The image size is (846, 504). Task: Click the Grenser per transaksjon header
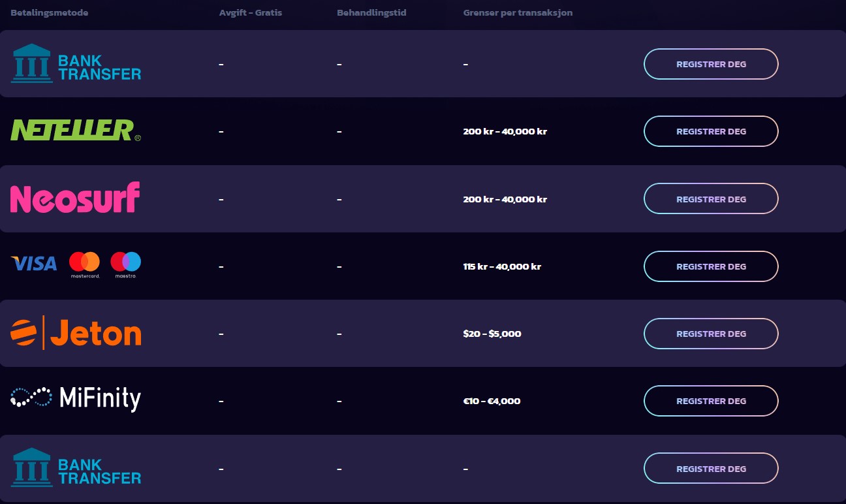pyautogui.click(x=518, y=12)
